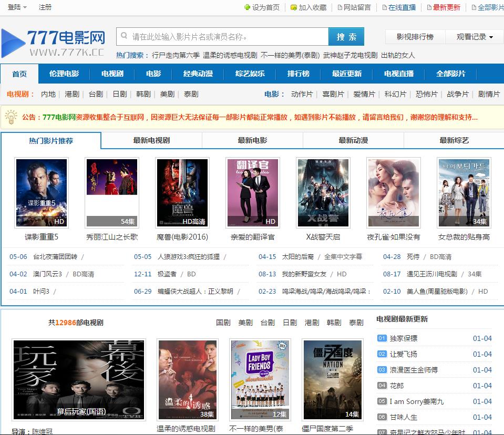Open 澳门风云3 list entry
Viewport: 504px width, 435px height.
(48, 274)
